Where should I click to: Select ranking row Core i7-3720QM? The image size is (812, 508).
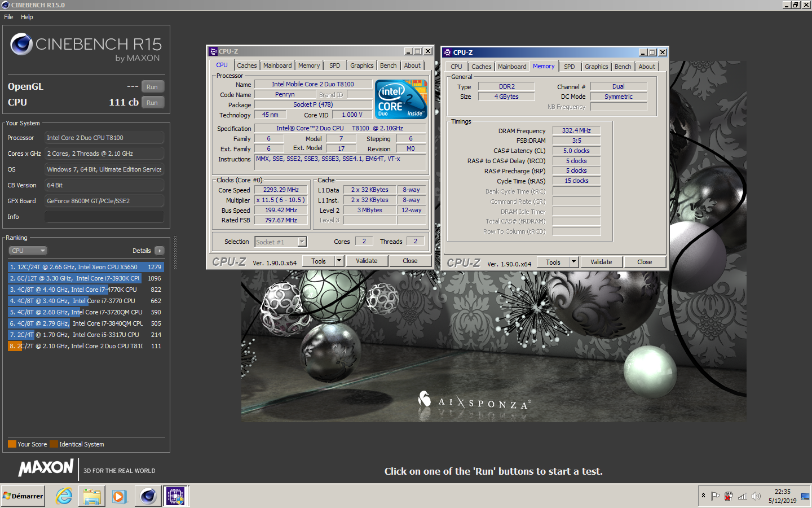tap(86, 312)
